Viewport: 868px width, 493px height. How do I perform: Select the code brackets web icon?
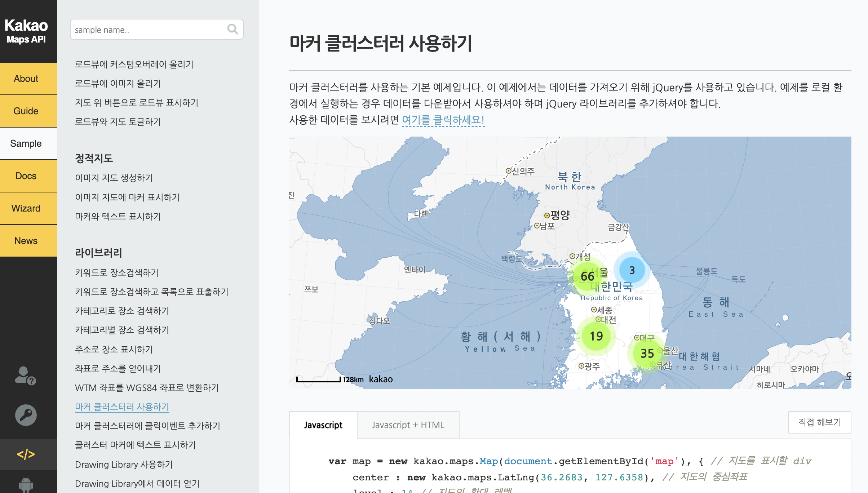(26, 454)
